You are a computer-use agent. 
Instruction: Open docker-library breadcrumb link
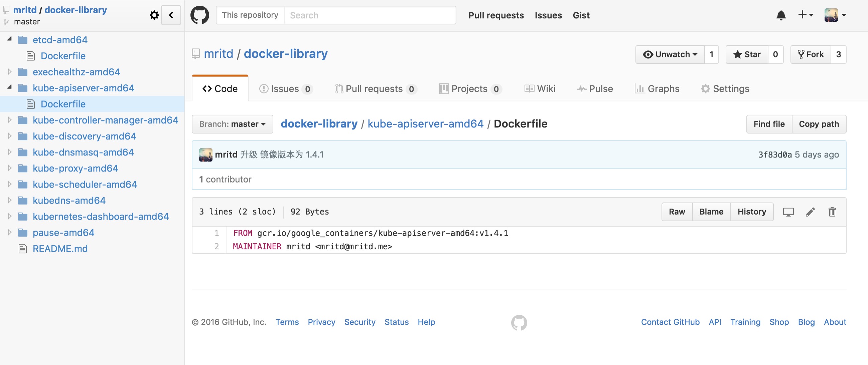coord(319,124)
